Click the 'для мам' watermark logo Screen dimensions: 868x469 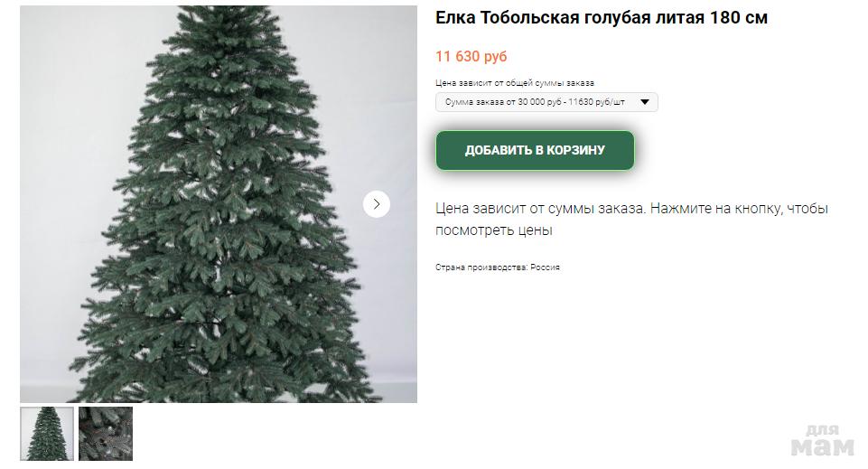tap(822, 441)
